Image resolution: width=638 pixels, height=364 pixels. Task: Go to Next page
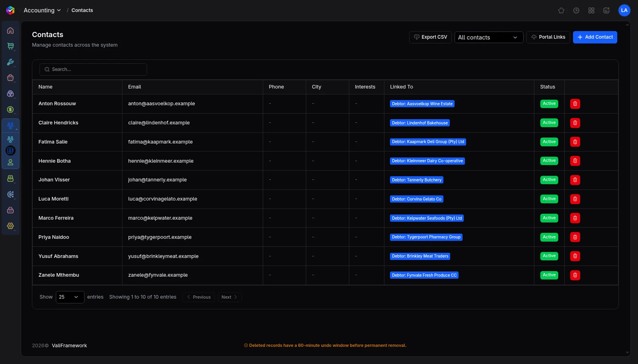point(230,297)
